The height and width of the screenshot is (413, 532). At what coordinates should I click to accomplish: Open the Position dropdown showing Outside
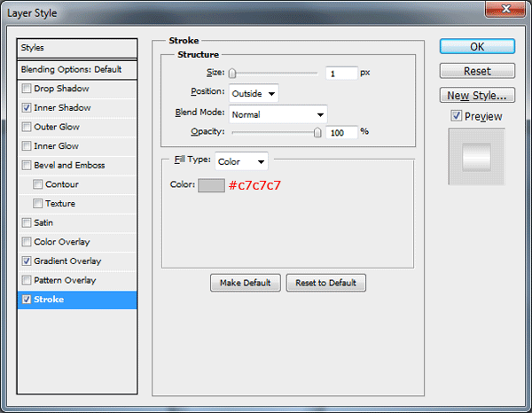(x=254, y=93)
